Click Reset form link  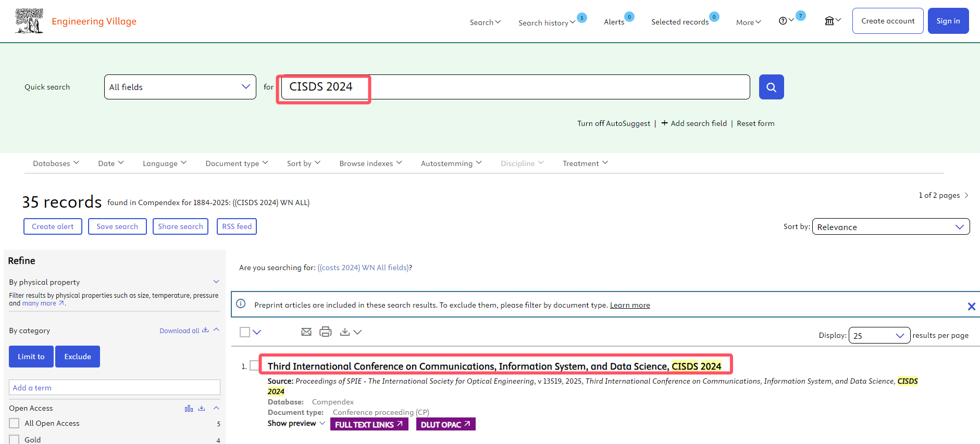(755, 123)
